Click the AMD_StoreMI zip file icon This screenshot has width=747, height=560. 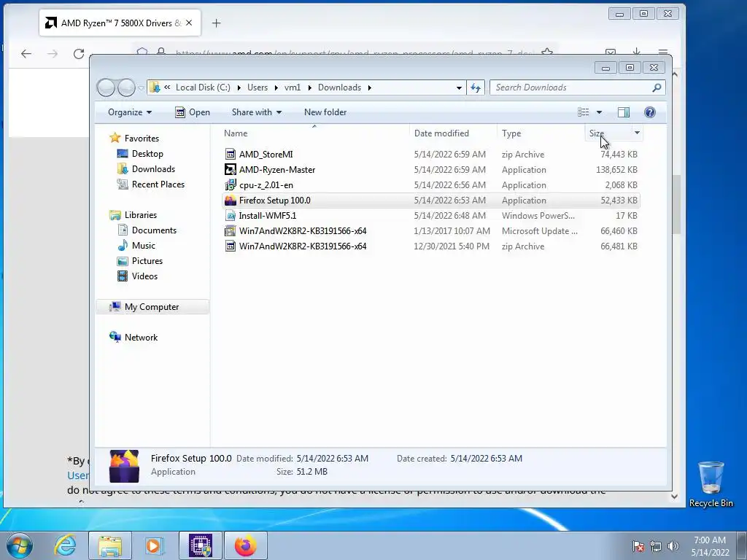coord(231,155)
